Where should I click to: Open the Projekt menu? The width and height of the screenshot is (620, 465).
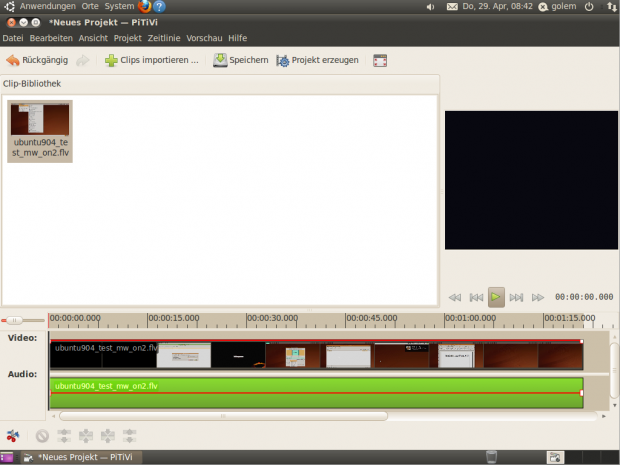pyautogui.click(x=127, y=38)
